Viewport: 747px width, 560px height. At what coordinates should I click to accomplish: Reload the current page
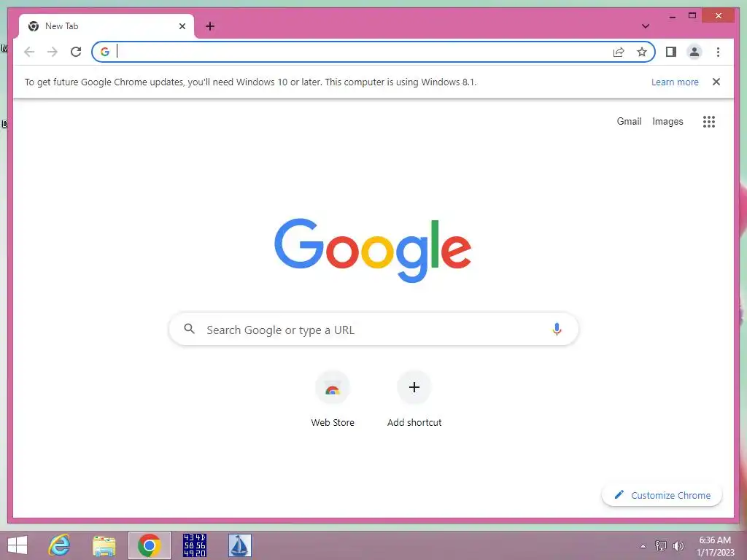click(76, 52)
